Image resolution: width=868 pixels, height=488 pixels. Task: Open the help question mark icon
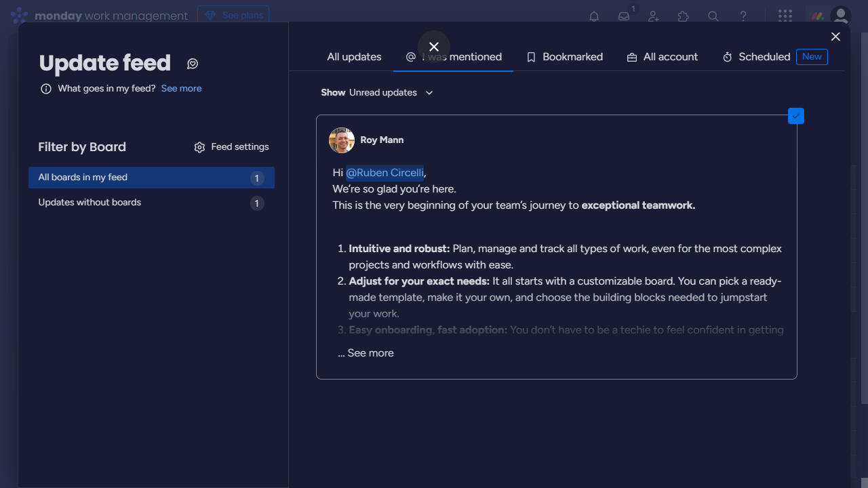743,16
